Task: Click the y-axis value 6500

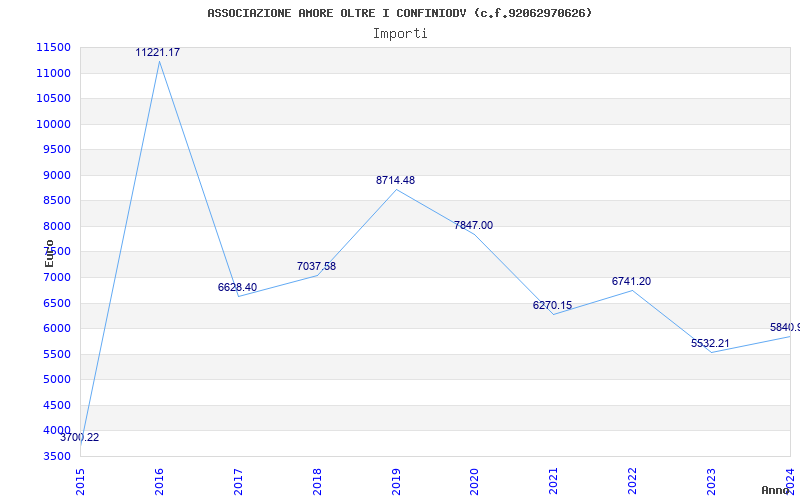Action: point(57,303)
